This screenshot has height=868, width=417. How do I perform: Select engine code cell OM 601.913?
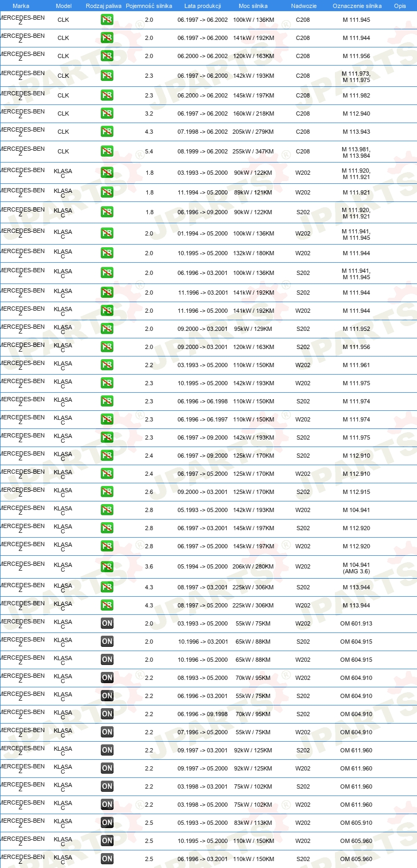356,623
